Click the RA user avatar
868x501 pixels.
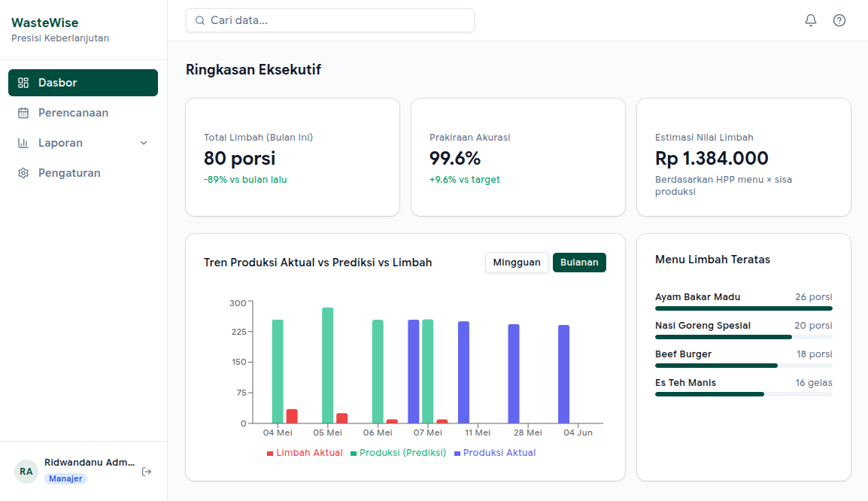(x=26, y=472)
